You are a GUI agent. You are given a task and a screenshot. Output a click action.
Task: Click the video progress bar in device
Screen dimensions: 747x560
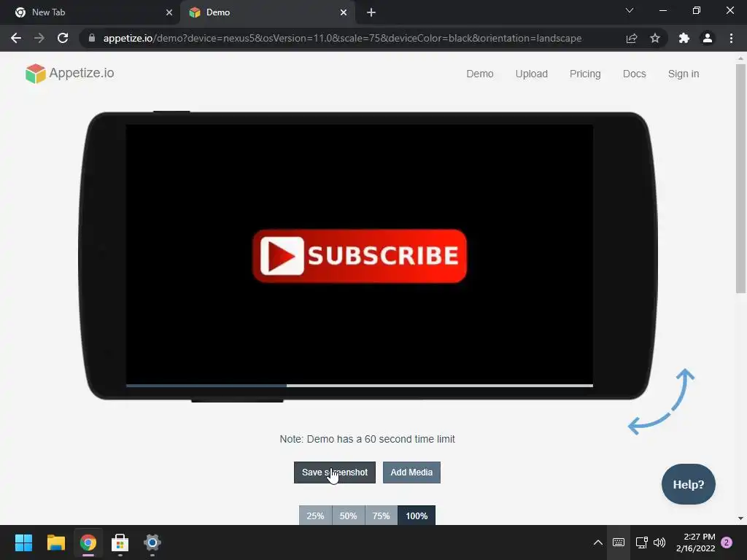pos(360,385)
